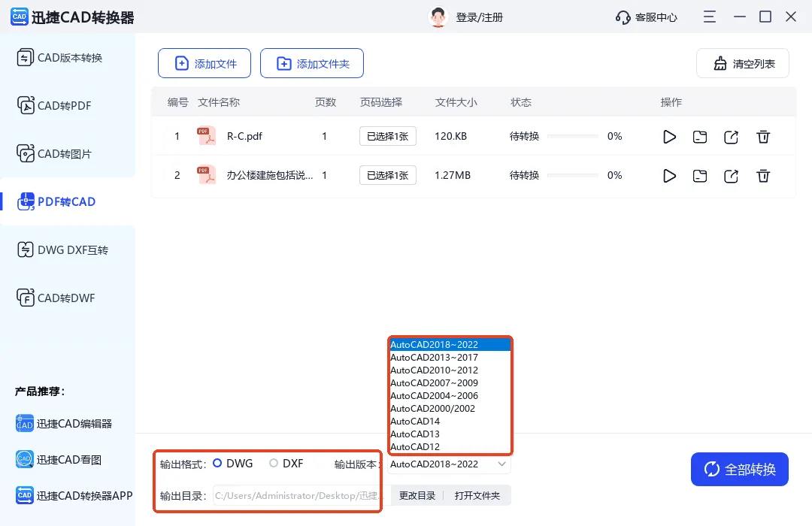Choose AutoCAD2013~2017 from version list
This screenshot has width=812, height=526.
[x=450, y=358]
